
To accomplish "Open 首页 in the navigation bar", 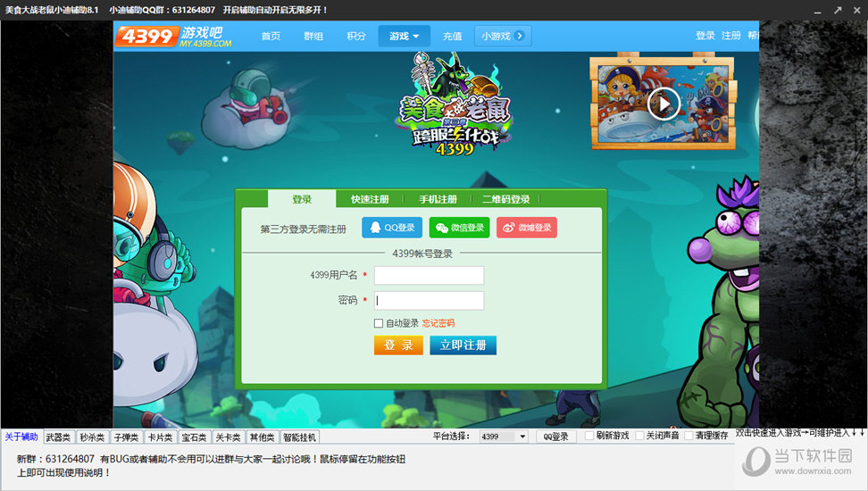I will coord(271,36).
